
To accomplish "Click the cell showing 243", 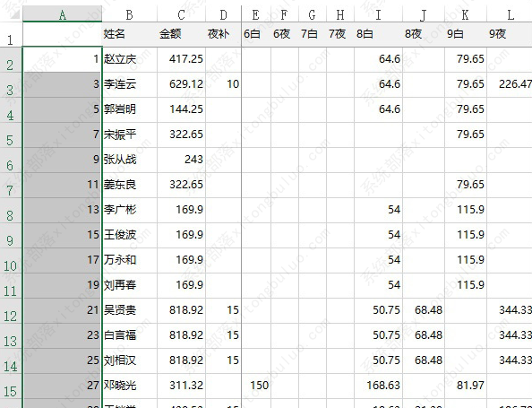I will [181, 160].
